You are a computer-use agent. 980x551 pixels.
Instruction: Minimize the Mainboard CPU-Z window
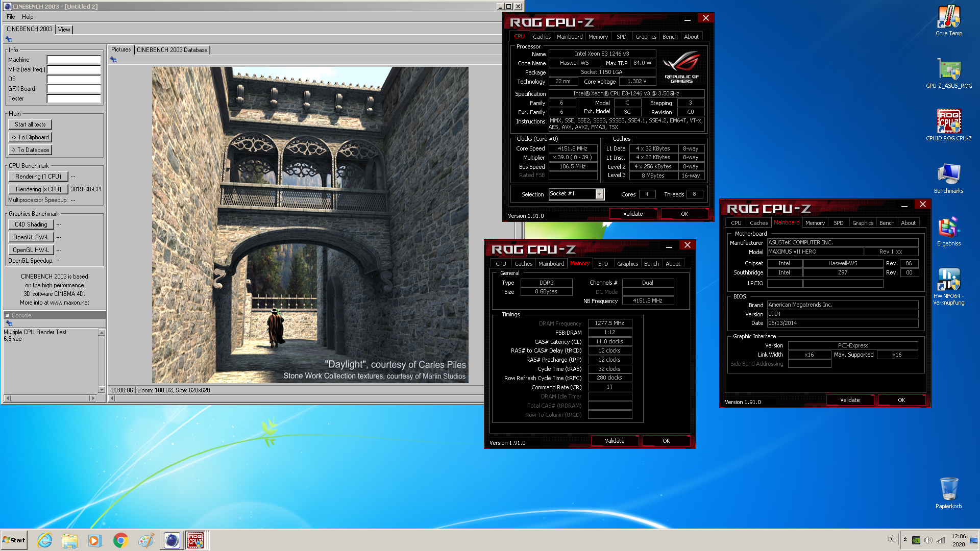904,206
